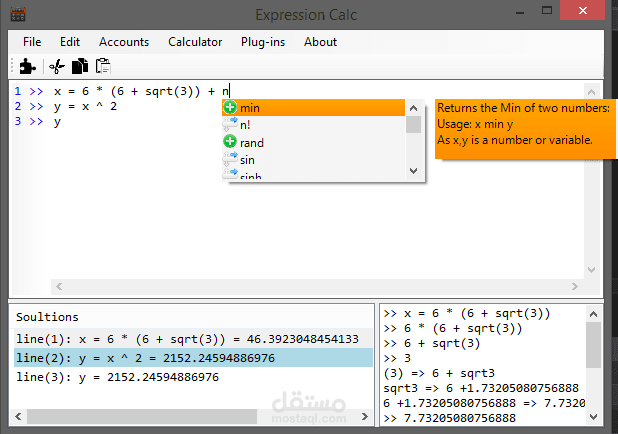Select the line(1) solution row

click(x=193, y=339)
